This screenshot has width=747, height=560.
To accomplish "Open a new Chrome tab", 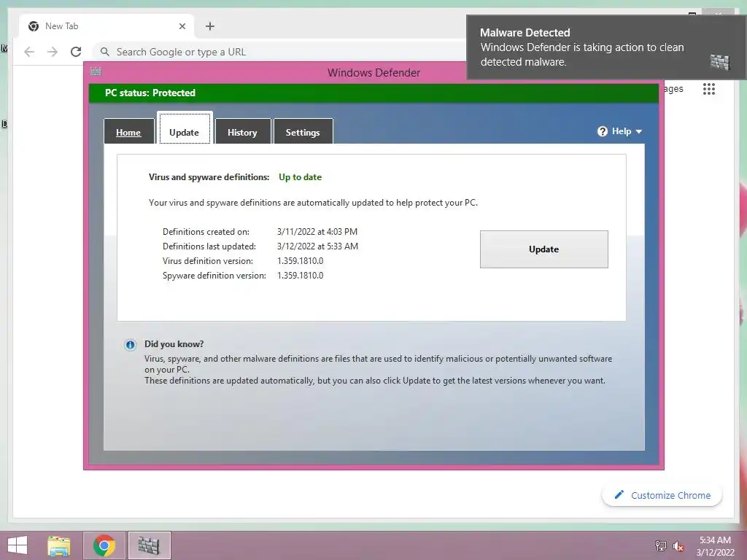I will 210,26.
